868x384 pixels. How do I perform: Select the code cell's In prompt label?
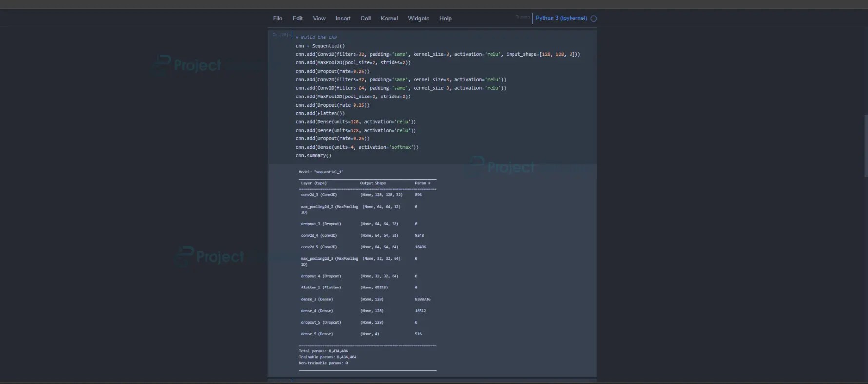click(x=280, y=35)
